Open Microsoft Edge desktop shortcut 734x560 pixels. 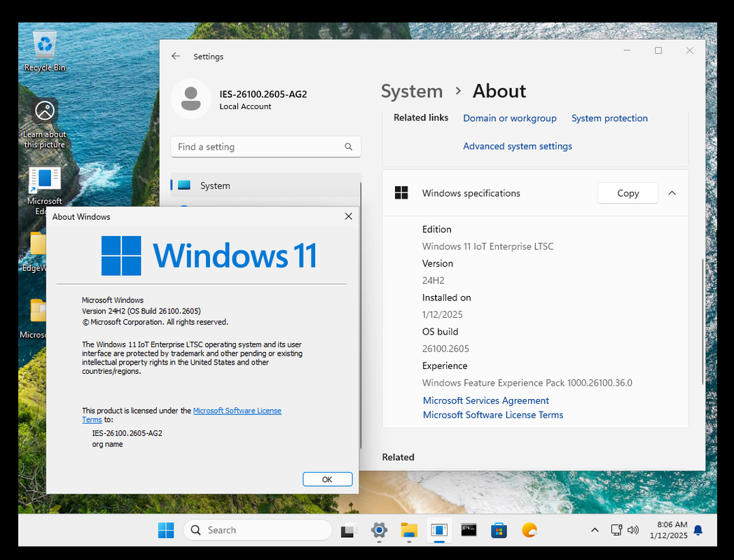click(x=44, y=190)
